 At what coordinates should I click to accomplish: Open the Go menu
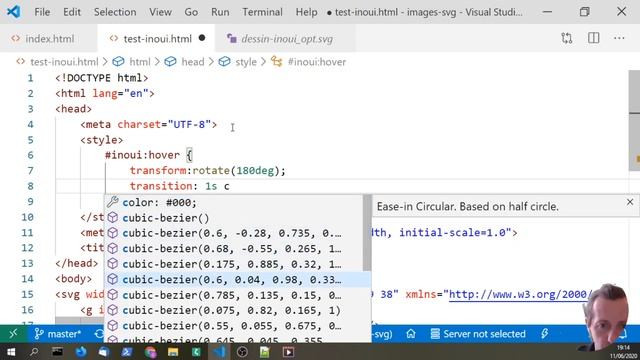click(x=191, y=12)
